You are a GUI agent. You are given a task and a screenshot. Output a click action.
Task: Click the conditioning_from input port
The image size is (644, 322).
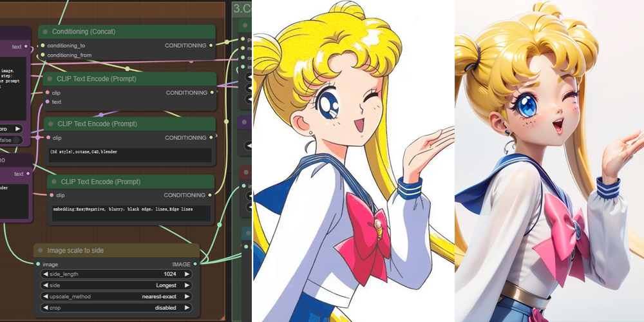(42, 55)
